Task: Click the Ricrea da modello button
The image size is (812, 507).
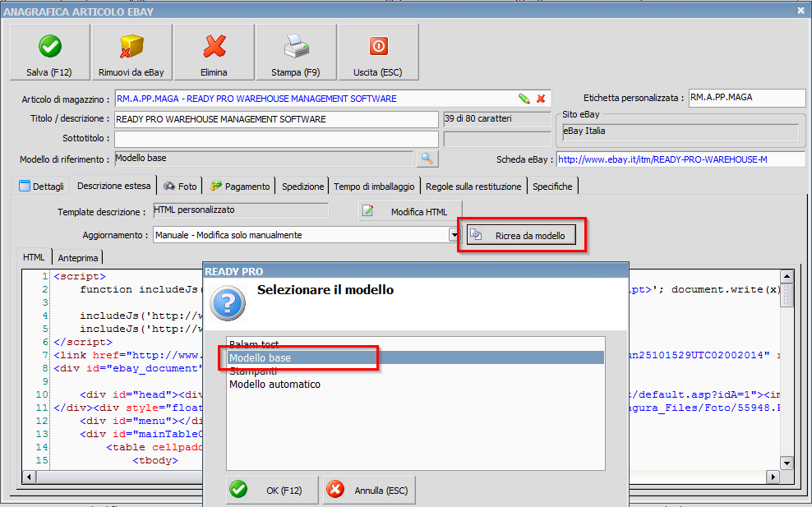Action: coord(522,236)
